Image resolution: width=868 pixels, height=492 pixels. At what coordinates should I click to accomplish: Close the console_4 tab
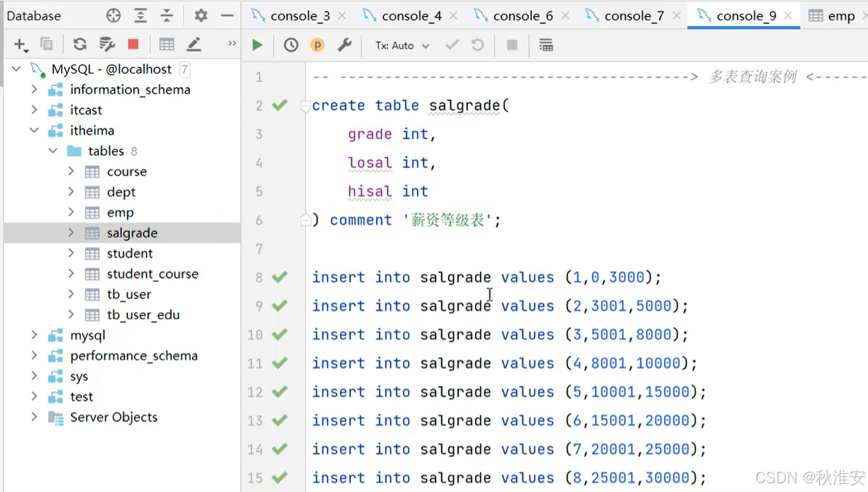pyautogui.click(x=453, y=15)
